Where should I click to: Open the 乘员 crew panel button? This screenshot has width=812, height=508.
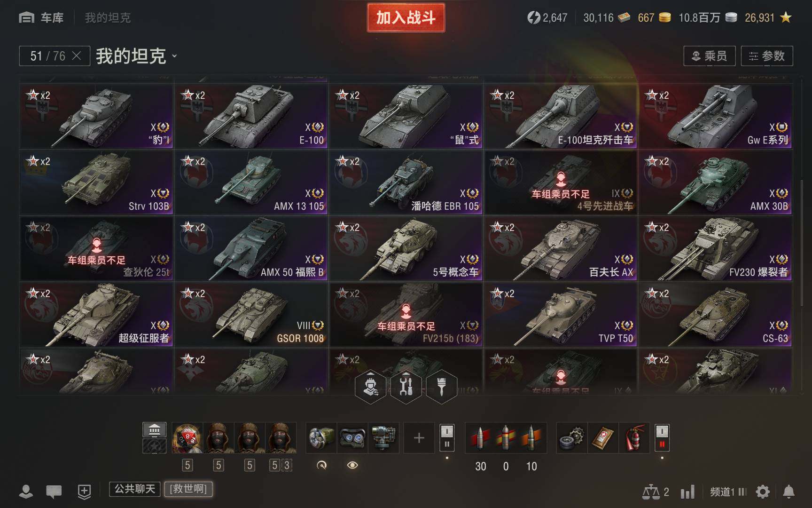[x=710, y=56]
